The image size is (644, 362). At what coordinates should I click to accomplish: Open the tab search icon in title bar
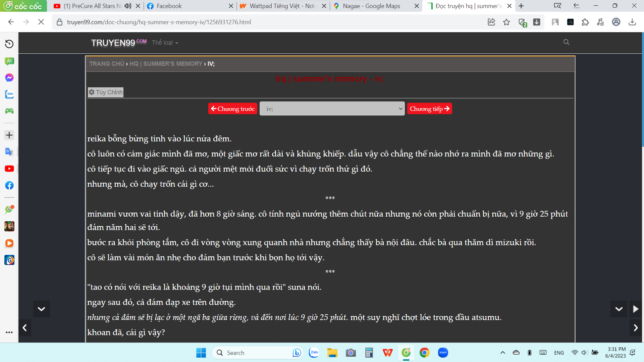coord(557,6)
